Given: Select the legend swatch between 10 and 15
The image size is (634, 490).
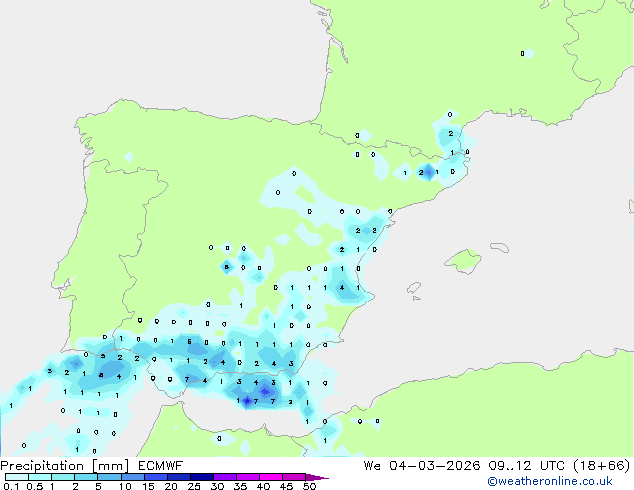Looking at the screenshot, I should click(133, 477).
